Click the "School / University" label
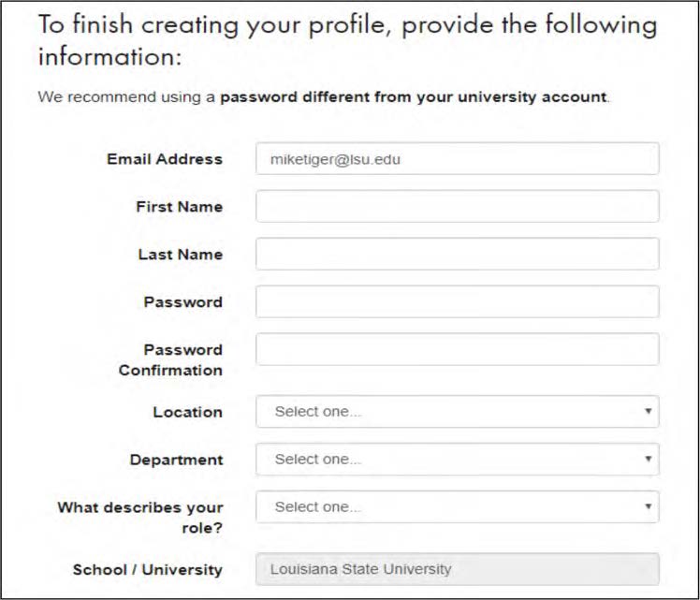This screenshot has width=700, height=600. click(147, 569)
